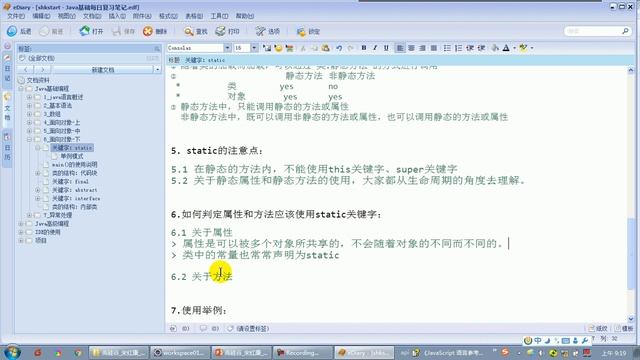Click the 打印 (Print) toolbar icon
Viewport: 640px width, 360px height.
click(220, 31)
